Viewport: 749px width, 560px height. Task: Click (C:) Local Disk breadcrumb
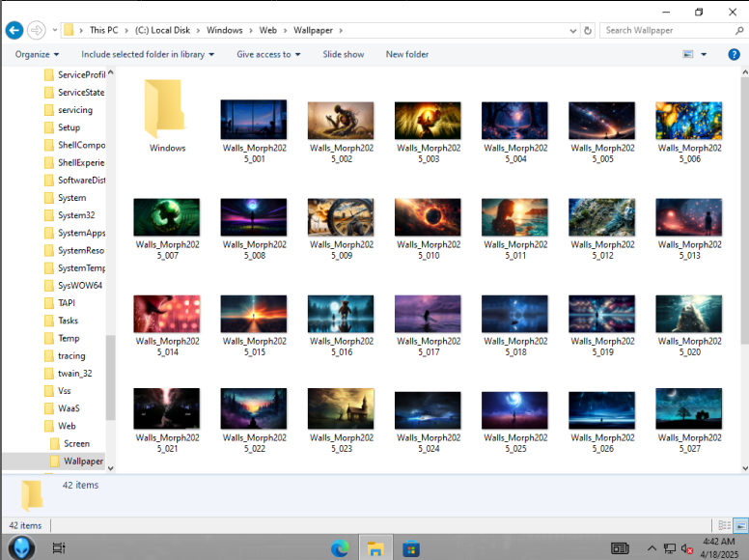pyautogui.click(x=162, y=30)
